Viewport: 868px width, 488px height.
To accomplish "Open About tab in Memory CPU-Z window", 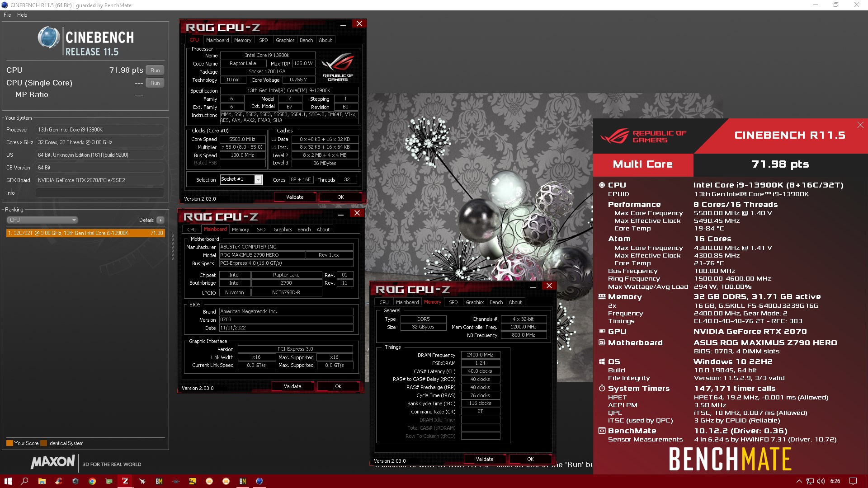I will click(x=515, y=302).
